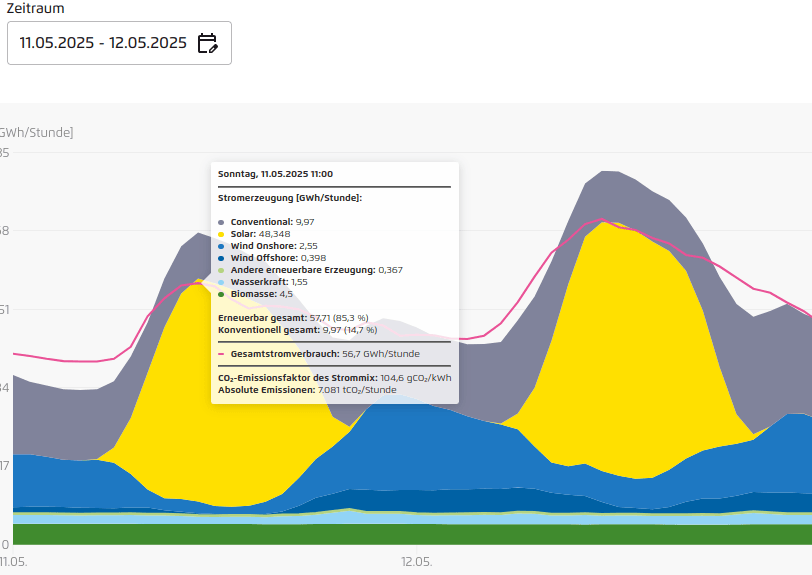This screenshot has width=812, height=575.
Task: Click the CO₂-Emissionsfaktor des Strommix line
Action: (335, 378)
